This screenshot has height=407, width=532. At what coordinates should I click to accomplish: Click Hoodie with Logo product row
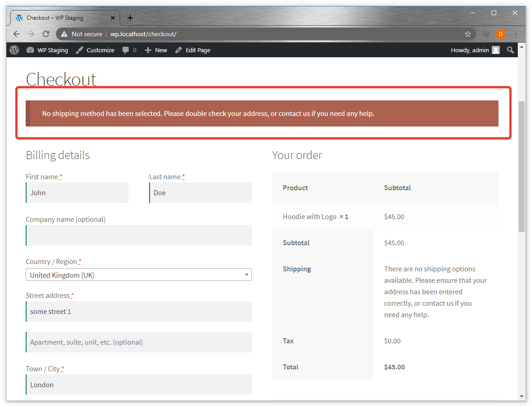coord(385,216)
